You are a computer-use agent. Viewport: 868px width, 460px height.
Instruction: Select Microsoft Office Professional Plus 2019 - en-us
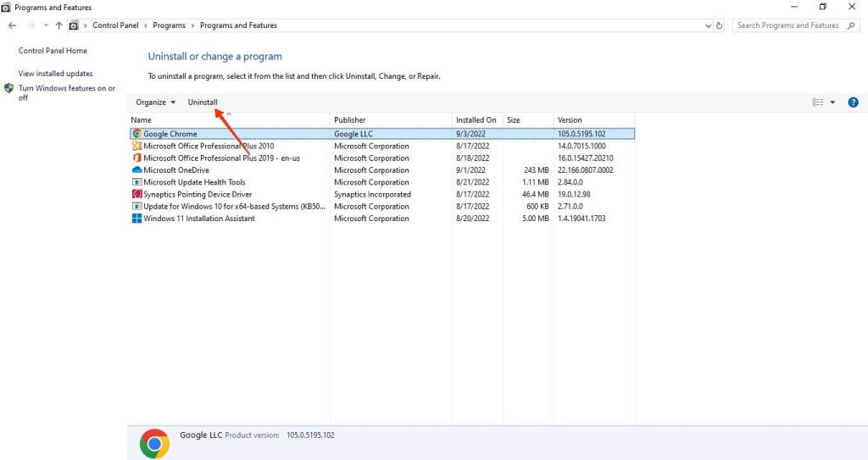pyautogui.click(x=221, y=158)
